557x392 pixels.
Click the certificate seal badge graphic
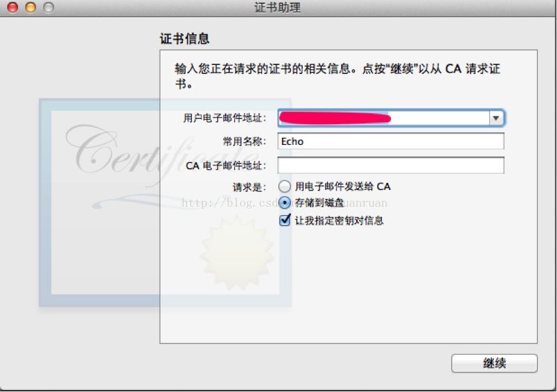237,252
